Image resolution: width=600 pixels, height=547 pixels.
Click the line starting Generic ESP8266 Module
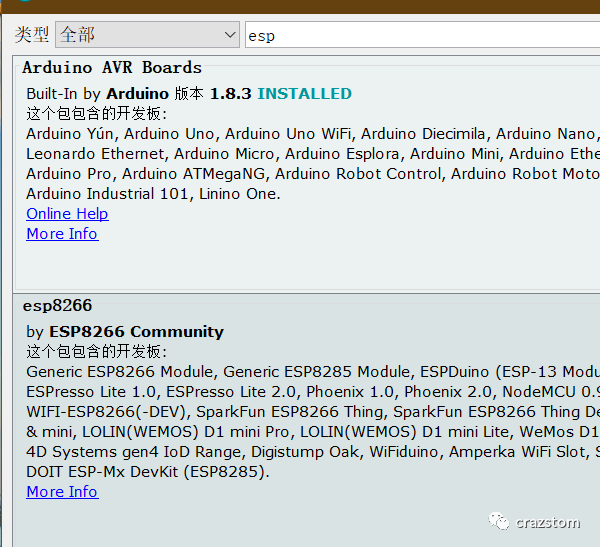coord(313,372)
